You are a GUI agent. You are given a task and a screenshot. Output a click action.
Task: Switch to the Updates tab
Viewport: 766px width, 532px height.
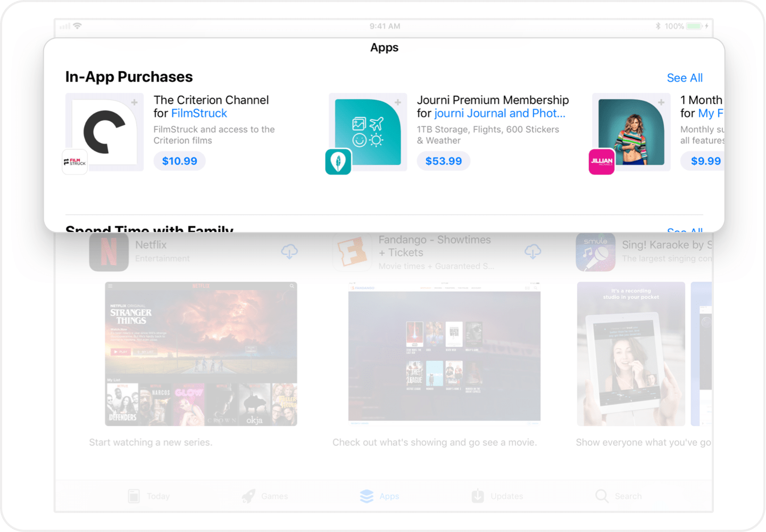(497, 496)
